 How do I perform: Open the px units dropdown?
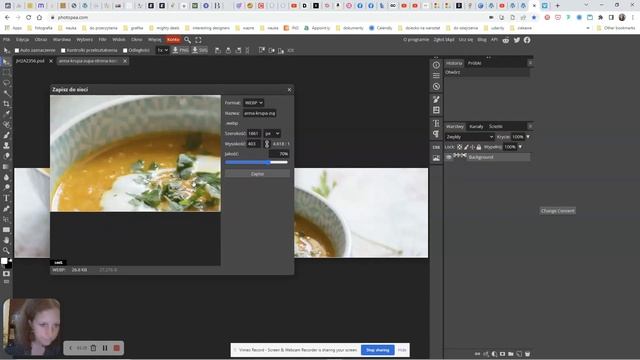tap(272, 133)
